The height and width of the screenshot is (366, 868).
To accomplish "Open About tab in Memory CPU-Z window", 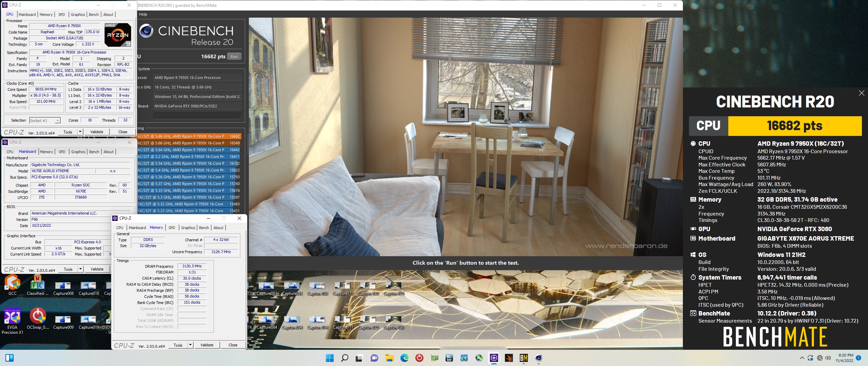I will pyautogui.click(x=218, y=228).
